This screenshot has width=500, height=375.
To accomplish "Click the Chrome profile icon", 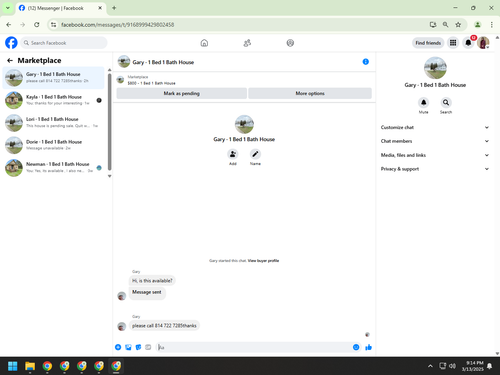I will tap(478, 25).
